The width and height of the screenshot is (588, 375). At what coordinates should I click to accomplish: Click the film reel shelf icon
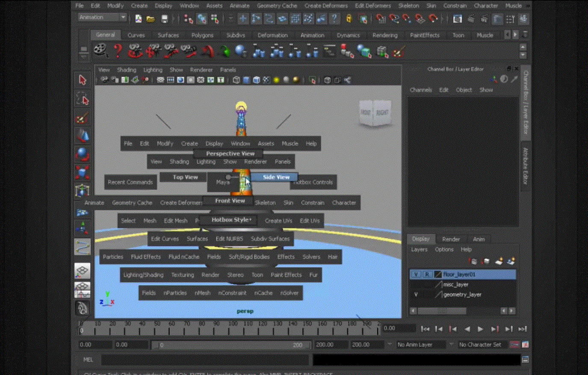pyautogui.click(x=100, y=51)
